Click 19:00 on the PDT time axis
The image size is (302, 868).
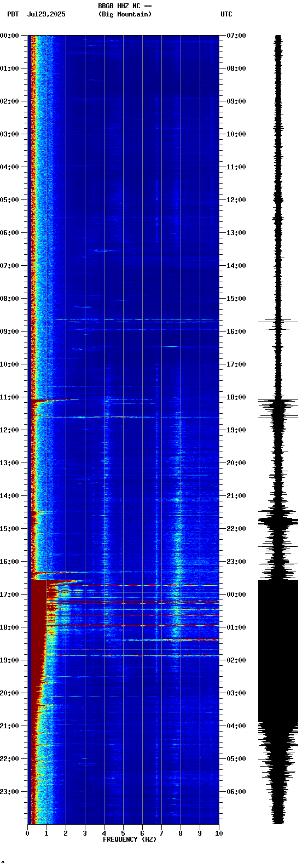[9, 660]
